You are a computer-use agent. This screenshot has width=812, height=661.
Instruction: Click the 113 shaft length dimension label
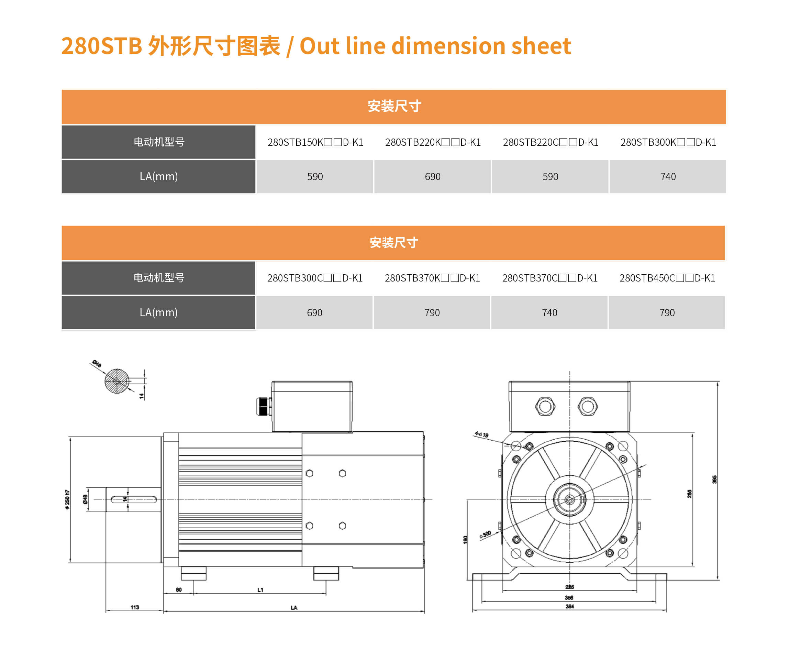(135, 607)
